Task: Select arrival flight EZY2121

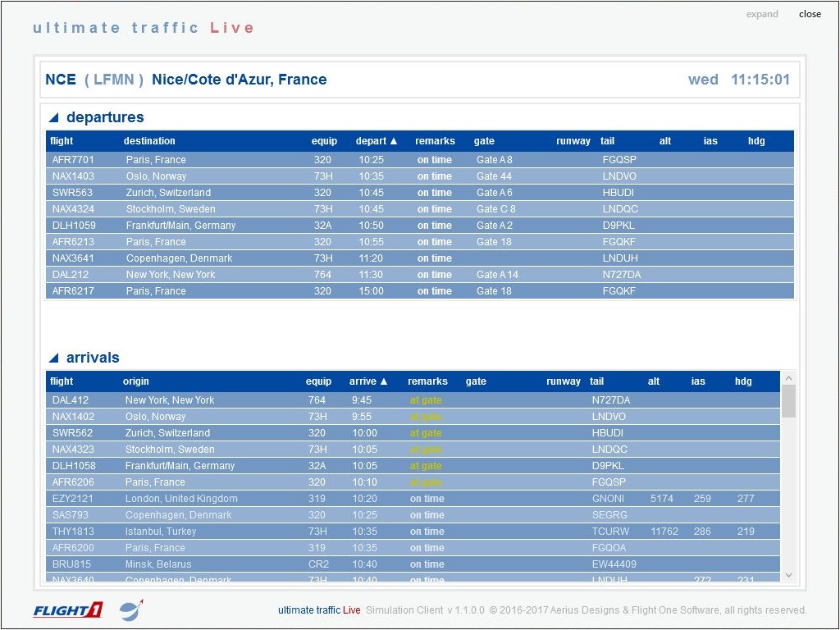Action: pos(413,499)
